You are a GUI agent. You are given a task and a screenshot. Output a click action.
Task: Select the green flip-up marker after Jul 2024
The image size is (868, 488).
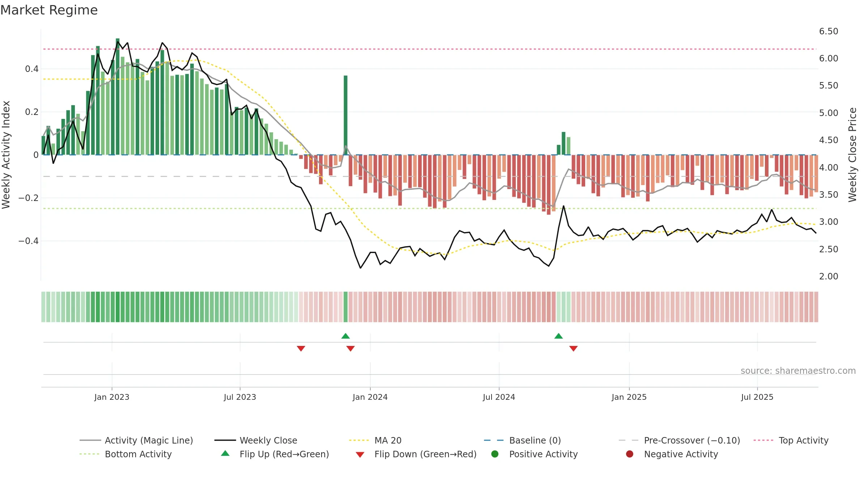(x=558, y=336)
